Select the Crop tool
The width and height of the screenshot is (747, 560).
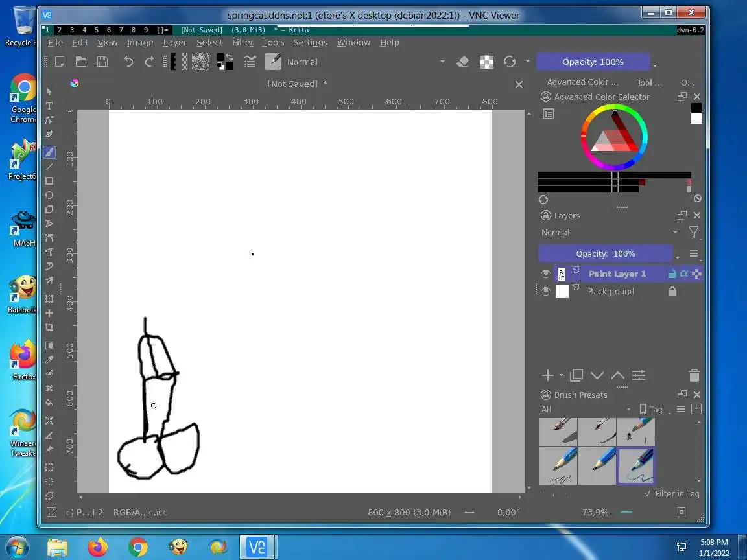coord(49,327)
